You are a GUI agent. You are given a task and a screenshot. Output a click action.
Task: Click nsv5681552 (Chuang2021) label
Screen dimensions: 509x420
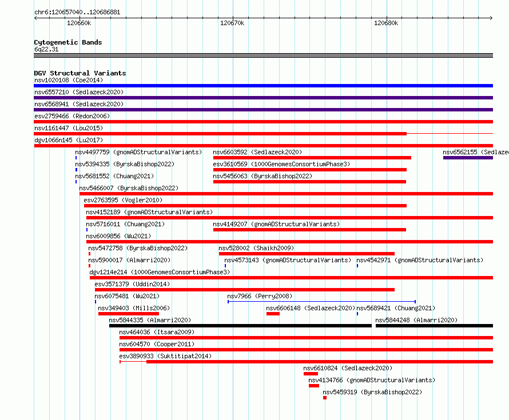pos(114,176)
